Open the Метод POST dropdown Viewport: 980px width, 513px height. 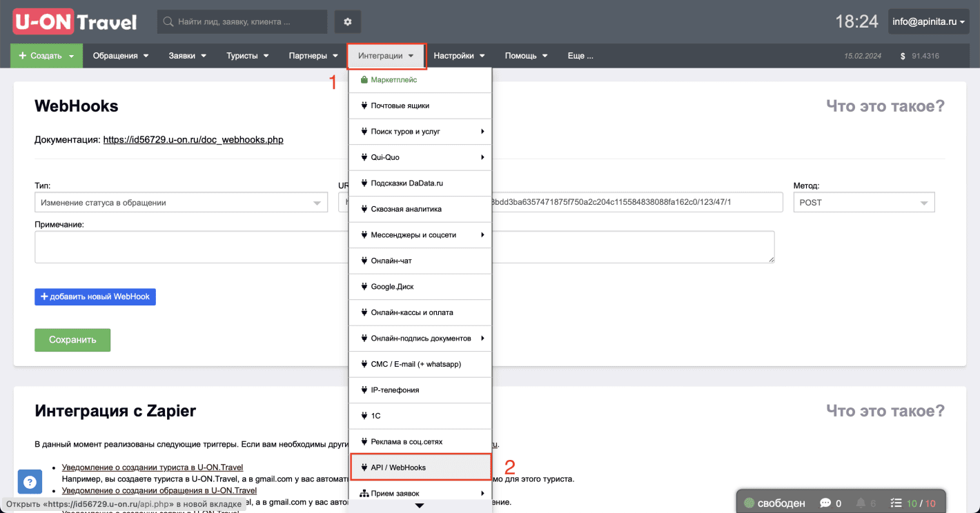pos(863,203)
